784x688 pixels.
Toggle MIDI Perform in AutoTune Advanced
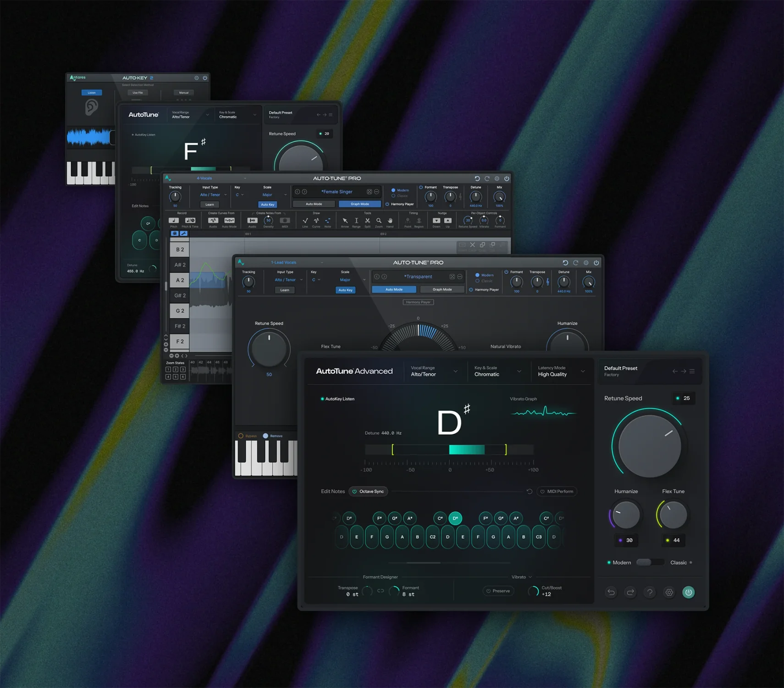[x=557, y=491]
